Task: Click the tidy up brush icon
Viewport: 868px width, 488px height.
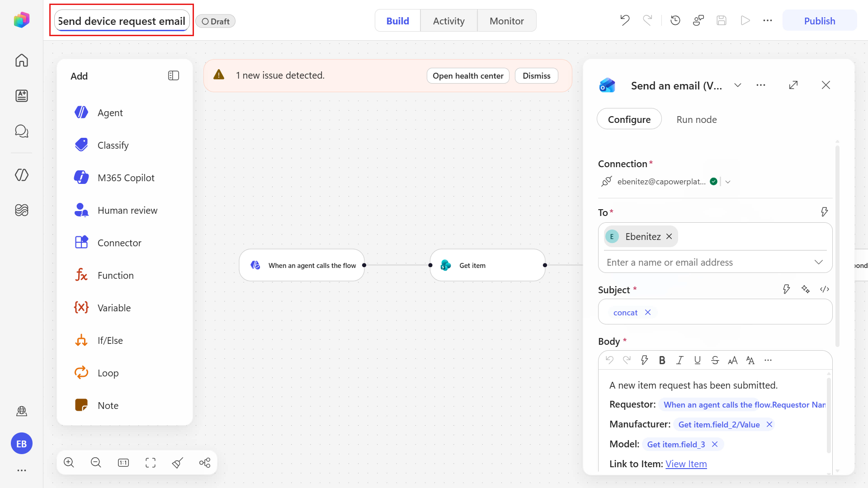Action: (x=178, y=462)
